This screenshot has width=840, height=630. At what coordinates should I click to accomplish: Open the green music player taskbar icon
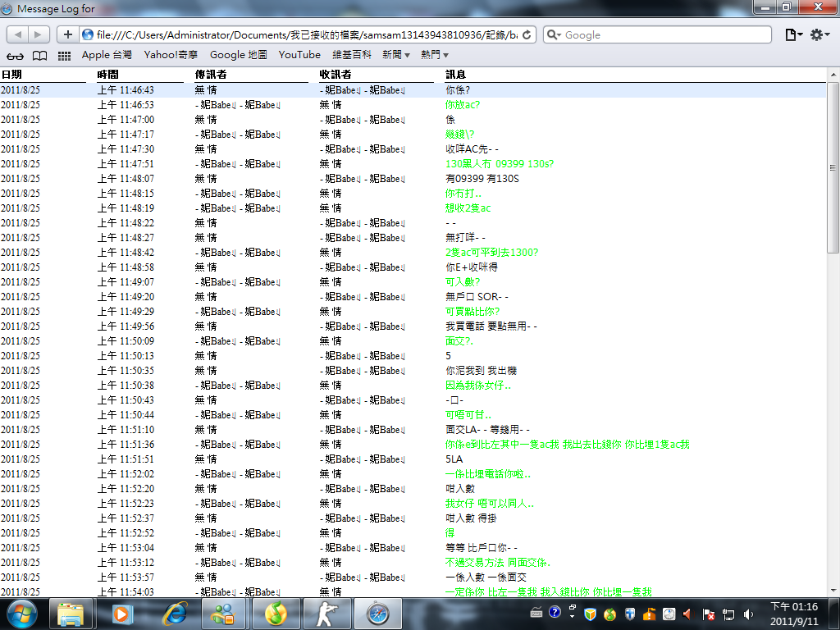coord(276,614)
